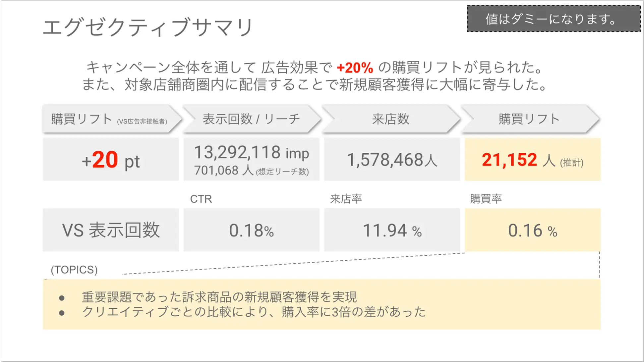Select the 購買率 label
644x362 pixels.
486,199
